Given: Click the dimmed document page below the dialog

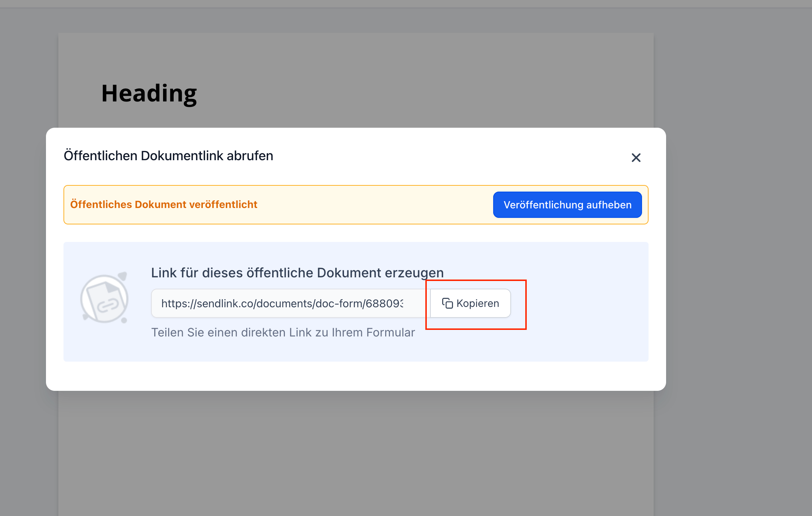Looking at the screenshot, I should click(356, 453).
